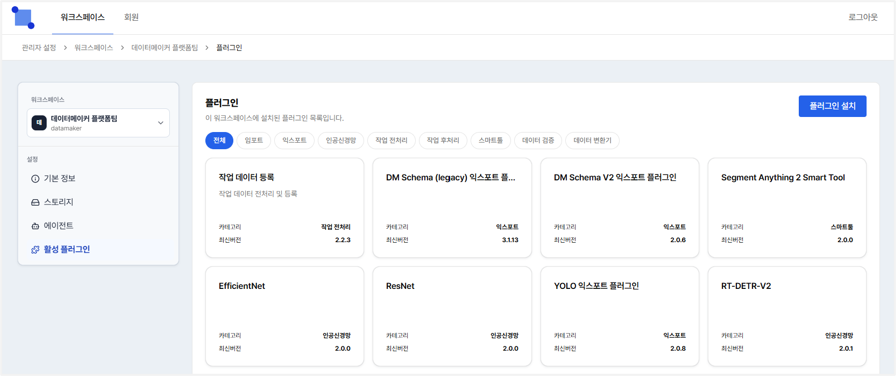Click version 2.0.6 text
Image resolution: width=896 pixels, height=376 pixels.
pyautogui.click(x=678, y=240)
